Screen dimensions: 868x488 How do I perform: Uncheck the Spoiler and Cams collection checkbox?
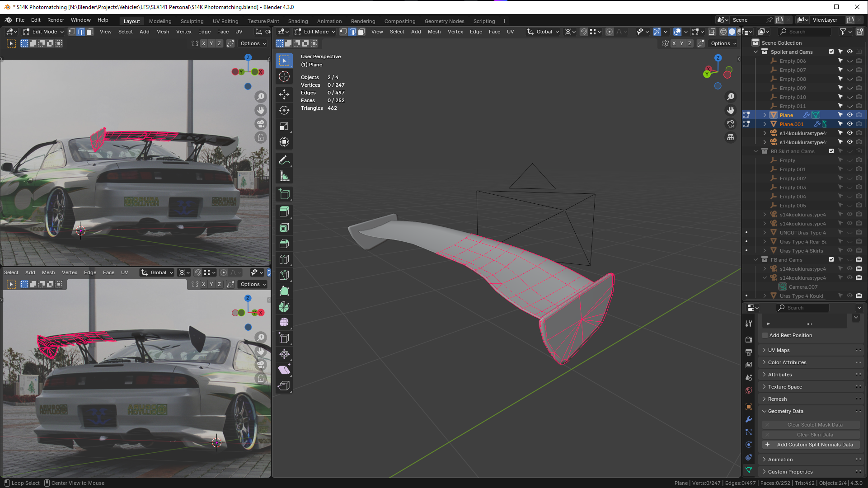pyautogui.click(x=831, y=52)
